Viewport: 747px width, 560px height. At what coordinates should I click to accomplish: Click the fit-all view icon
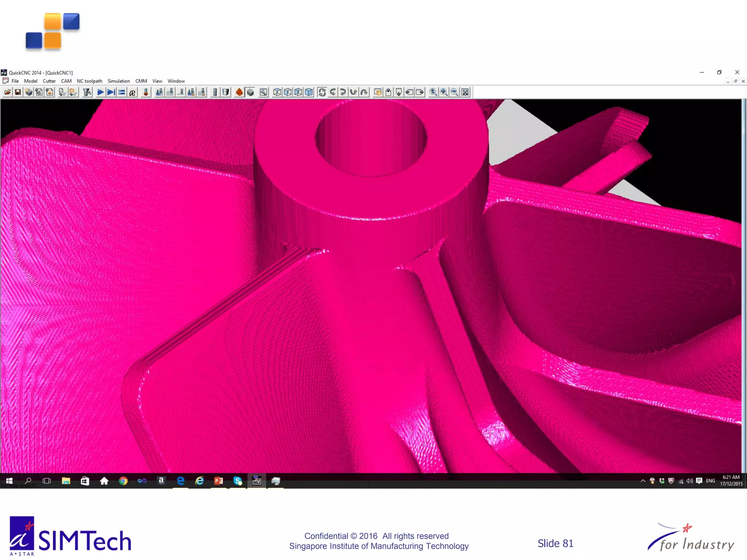coord(465,92)
